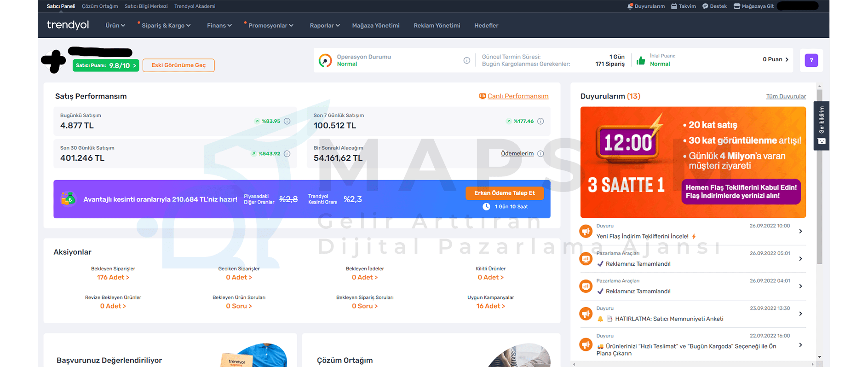Viewport: 868px width, 367px height.
Task: Switch to Satıcı Bilgi Merkezi tab
Action: coord(146,6)
